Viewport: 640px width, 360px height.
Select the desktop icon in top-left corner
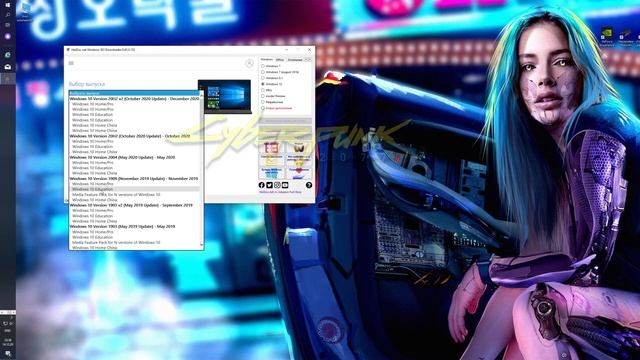[25, 11]
